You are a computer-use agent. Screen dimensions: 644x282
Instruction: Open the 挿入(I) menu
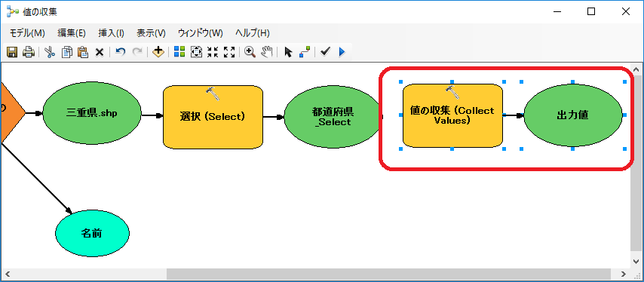point(112,33)
